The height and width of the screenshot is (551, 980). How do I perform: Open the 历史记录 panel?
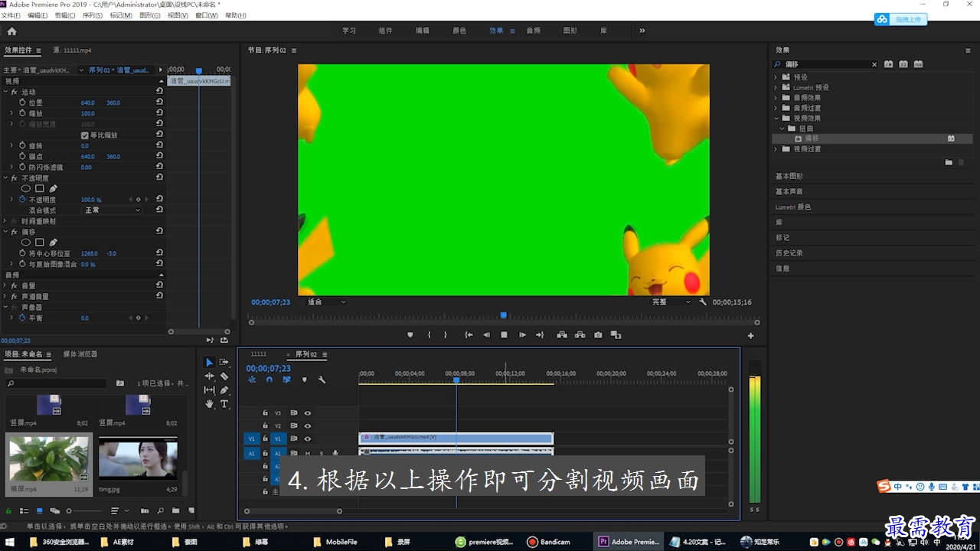(x=789, y=253)
